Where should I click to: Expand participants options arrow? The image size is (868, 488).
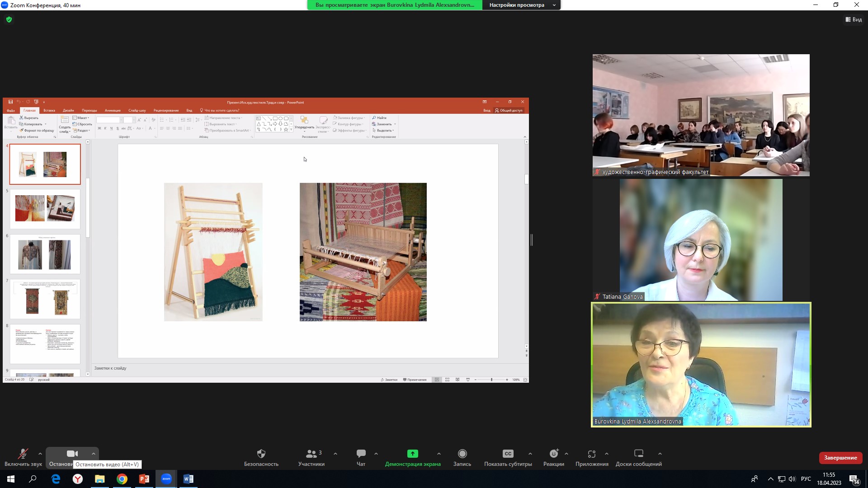[x=335, y=454]
